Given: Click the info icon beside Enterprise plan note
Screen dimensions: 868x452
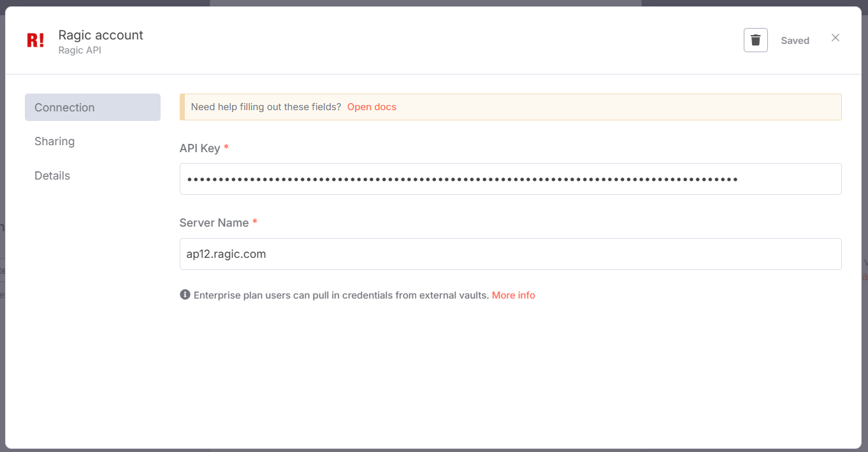Looking at the screenshot, I should pos(185,295).
